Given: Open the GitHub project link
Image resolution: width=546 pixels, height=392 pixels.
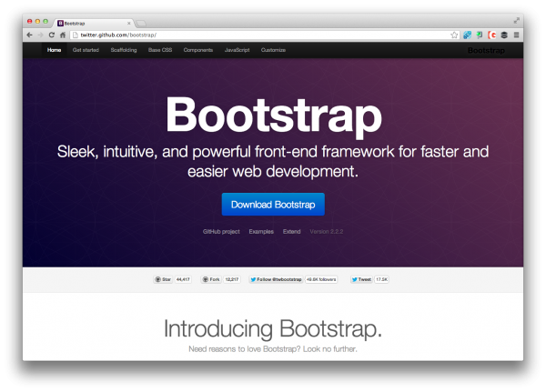Looking at the screenshot, I should click(x=221, y=232).
